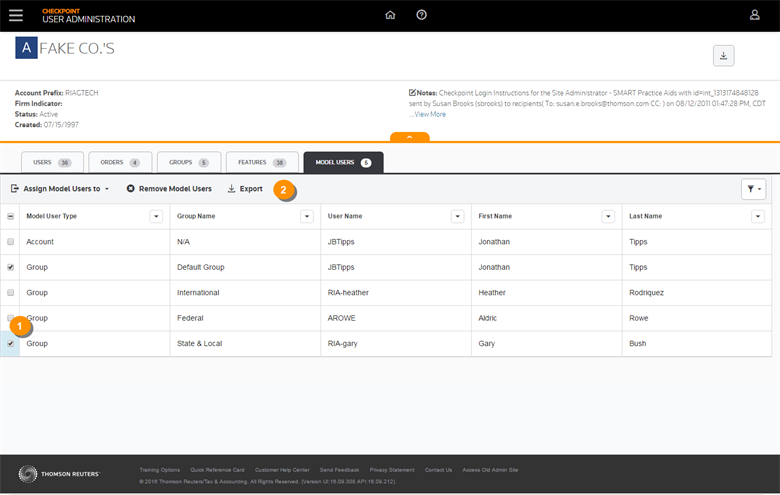Open the user profile icon
Viewport: 780px width, 495px height.
(755, 15)
